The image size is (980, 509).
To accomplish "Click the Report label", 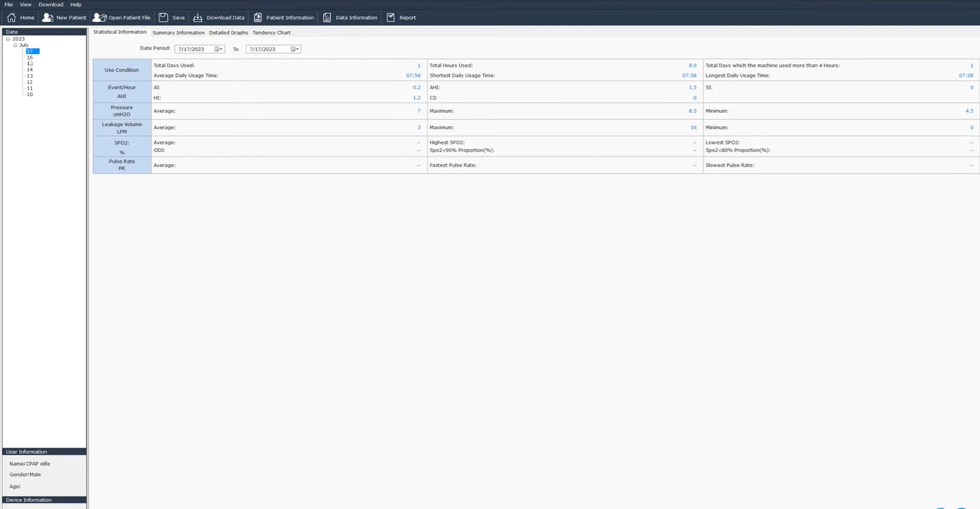I will [x=408, y=17].
